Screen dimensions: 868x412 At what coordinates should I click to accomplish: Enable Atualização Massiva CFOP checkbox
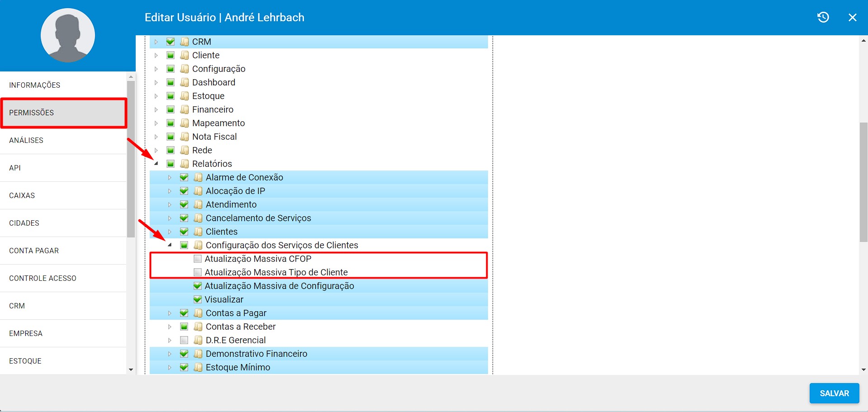tap(198, 259)
